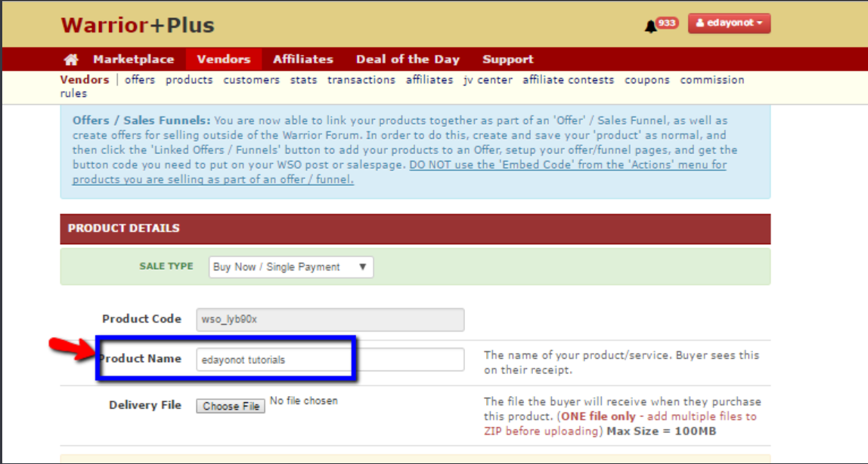Open the Support menu
The height and width of the screenshot is (464, 868).
pos(507,59)
